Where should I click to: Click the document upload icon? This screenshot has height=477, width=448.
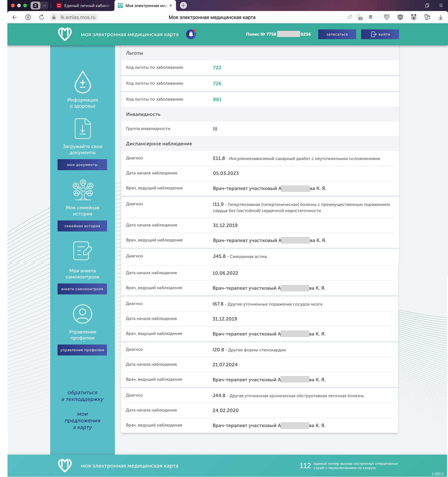(x=82, y=129)
